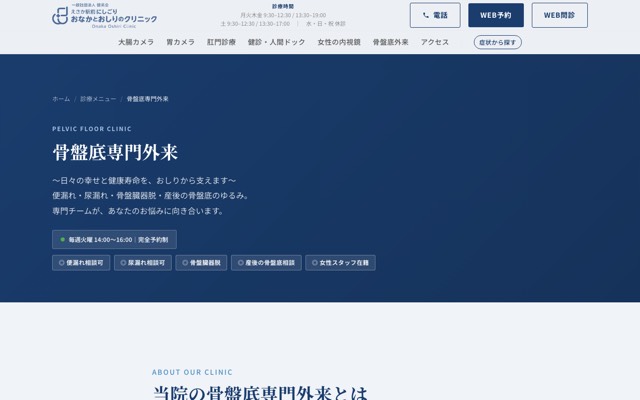Open the 肛門診療 menu item

pos(221,42)
